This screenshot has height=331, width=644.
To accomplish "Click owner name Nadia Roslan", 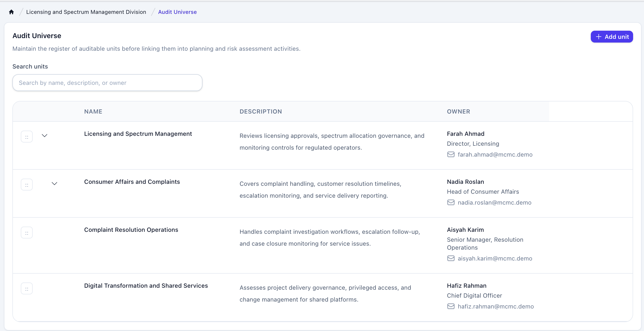I will (466, 182).
